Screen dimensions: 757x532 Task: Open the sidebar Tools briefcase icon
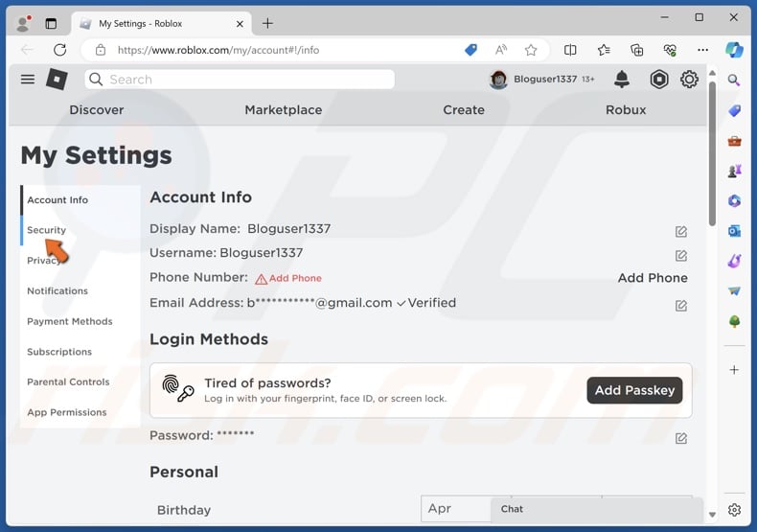734,141
